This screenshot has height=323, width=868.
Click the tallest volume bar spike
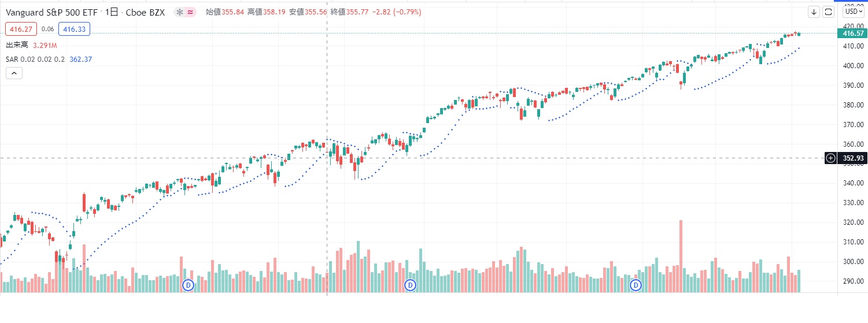pos(681,254)
